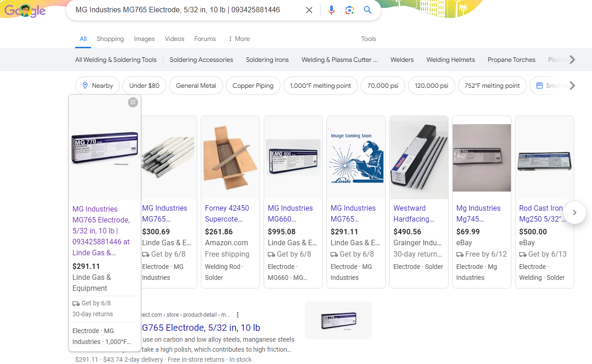
Task: Open Google Lens image search
Action: point(350,10)
